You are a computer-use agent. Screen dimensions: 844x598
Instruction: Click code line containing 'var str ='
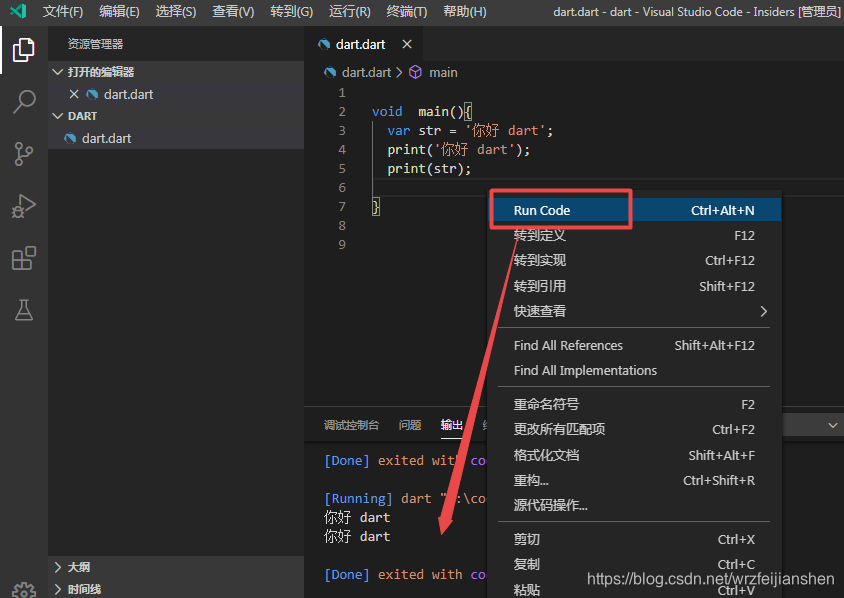pyautogui.click(x=470, y=130)
